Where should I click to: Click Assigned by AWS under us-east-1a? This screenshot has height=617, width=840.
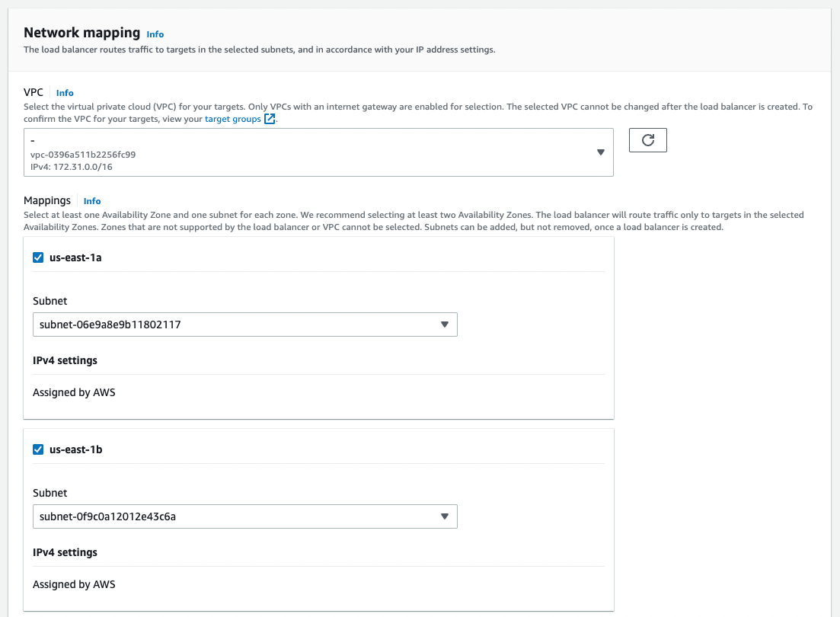coord(74,392)
